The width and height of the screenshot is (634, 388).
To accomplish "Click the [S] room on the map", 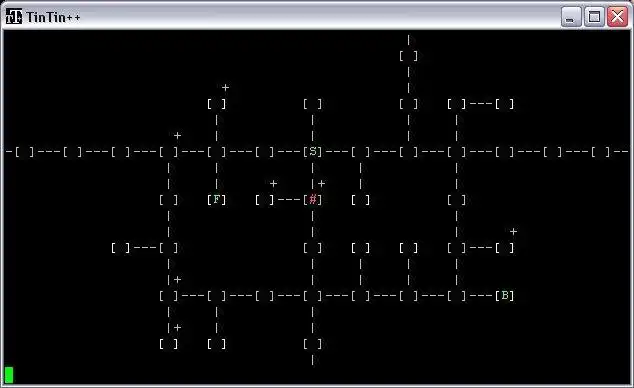I will click(x=313, y=152).
